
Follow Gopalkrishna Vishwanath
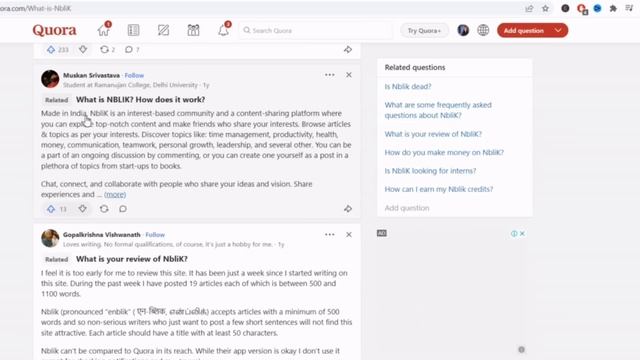coord(155,235)
